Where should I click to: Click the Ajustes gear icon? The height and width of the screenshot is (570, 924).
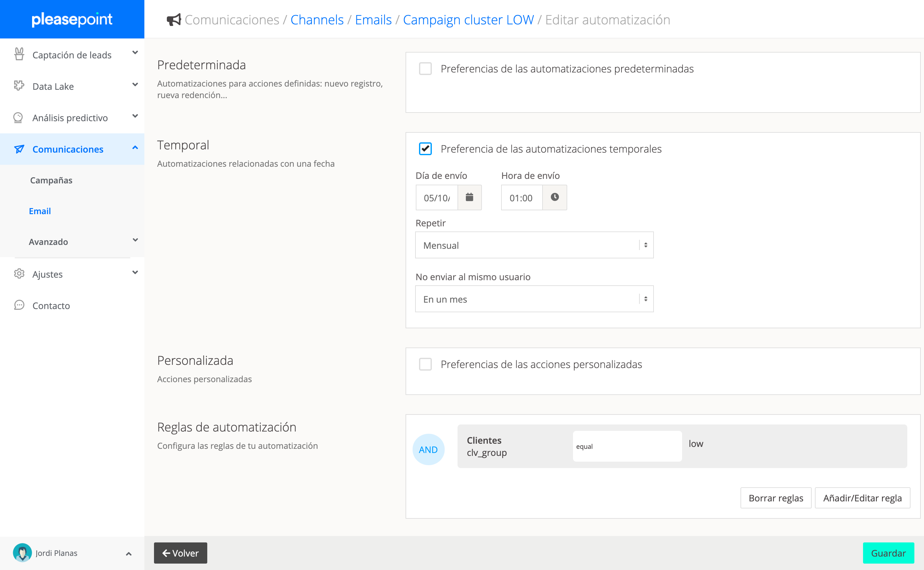click(x=19, y=274)
